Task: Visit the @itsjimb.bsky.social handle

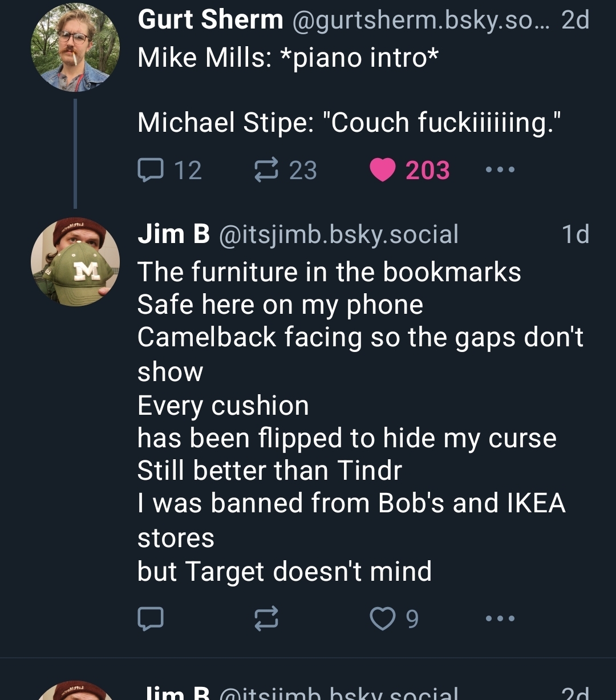Action: pos(339,234)
